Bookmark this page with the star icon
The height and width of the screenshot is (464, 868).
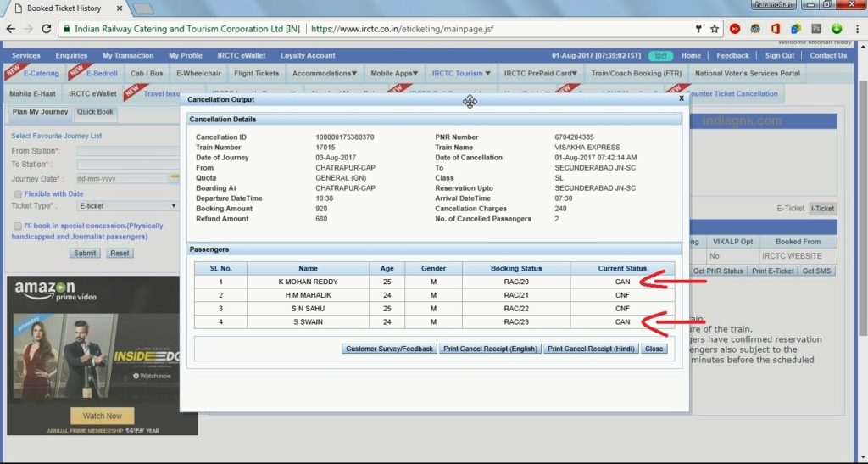pyautogui.click(x=715, y=28)
